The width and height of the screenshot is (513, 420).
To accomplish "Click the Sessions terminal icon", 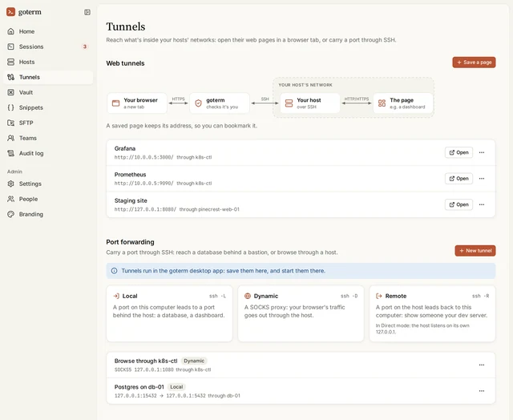I will (10, 46).
